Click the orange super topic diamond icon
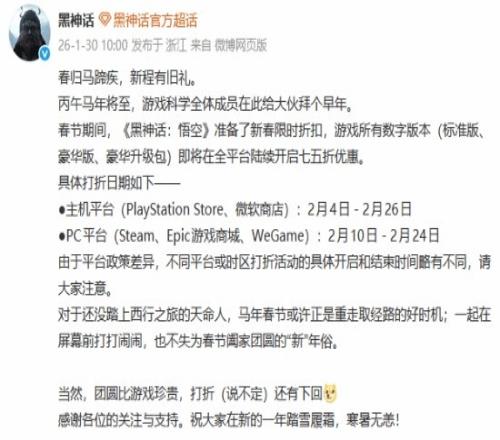Image resolution: width=500 pixels, height=440 pixels. click(105, 20)
